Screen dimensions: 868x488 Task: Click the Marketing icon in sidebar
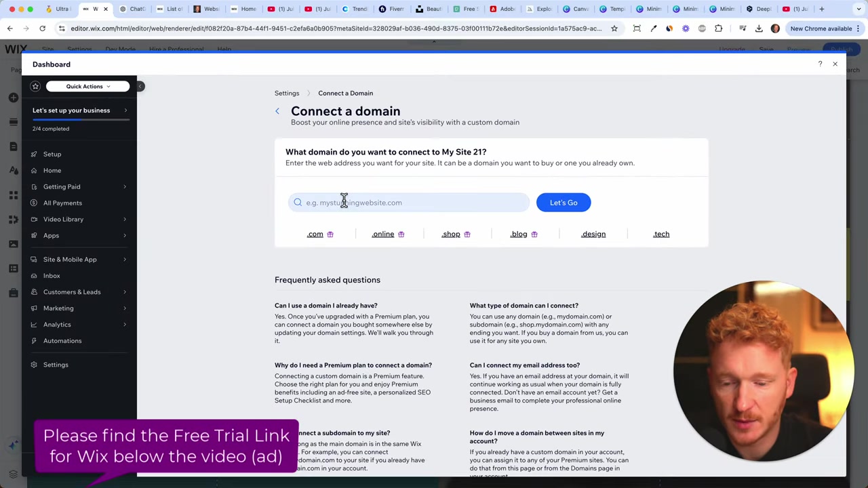[x=34, y=308]
